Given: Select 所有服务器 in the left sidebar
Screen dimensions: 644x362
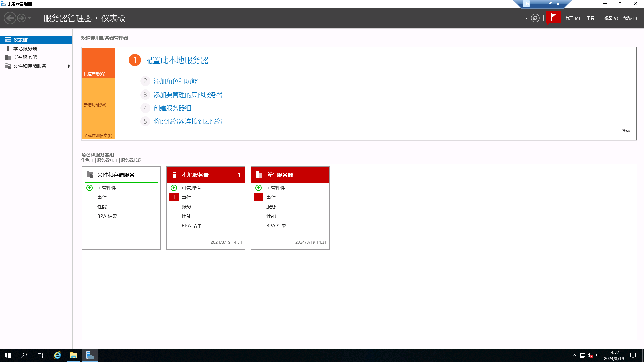Looking at the screenshot, I should 25,57.
